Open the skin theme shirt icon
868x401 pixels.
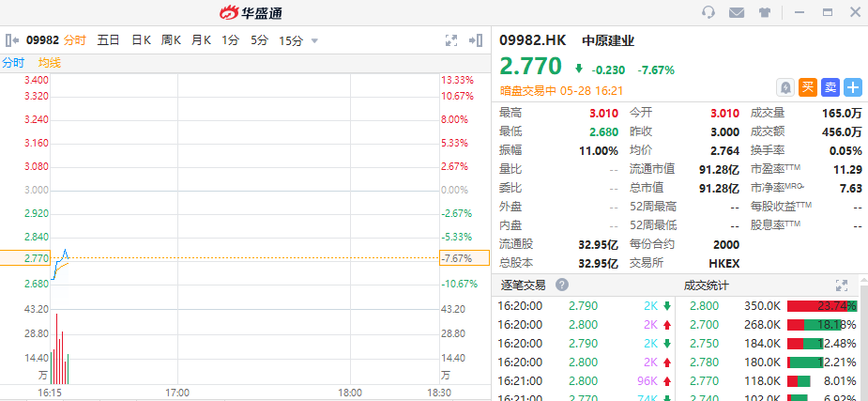(765, 12)
